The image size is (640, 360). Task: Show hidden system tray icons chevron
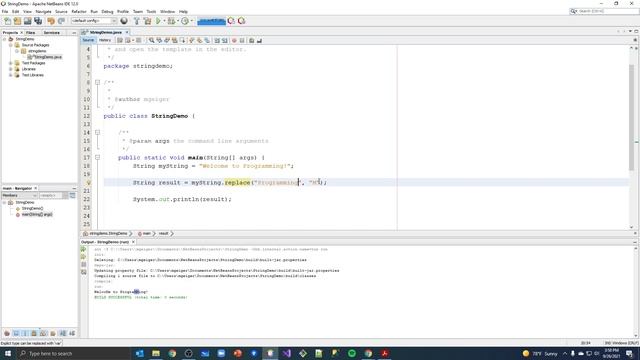click(x=565, y=353)
